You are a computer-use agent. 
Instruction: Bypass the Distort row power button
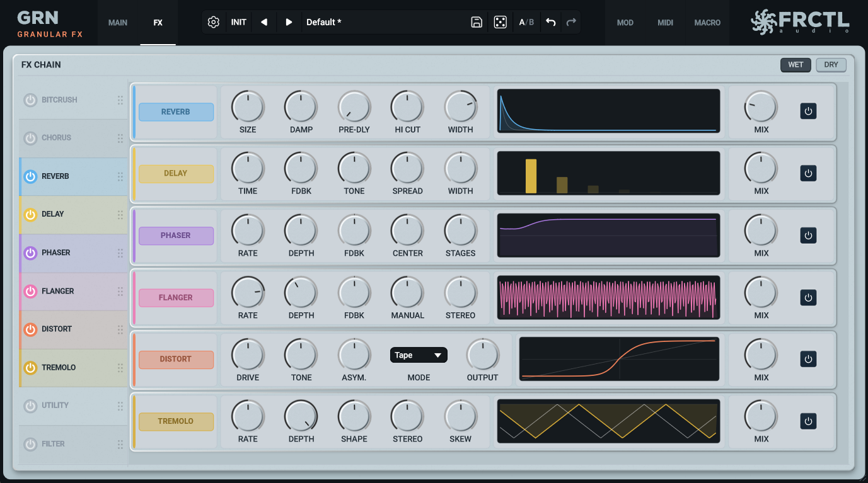point(808,359)
